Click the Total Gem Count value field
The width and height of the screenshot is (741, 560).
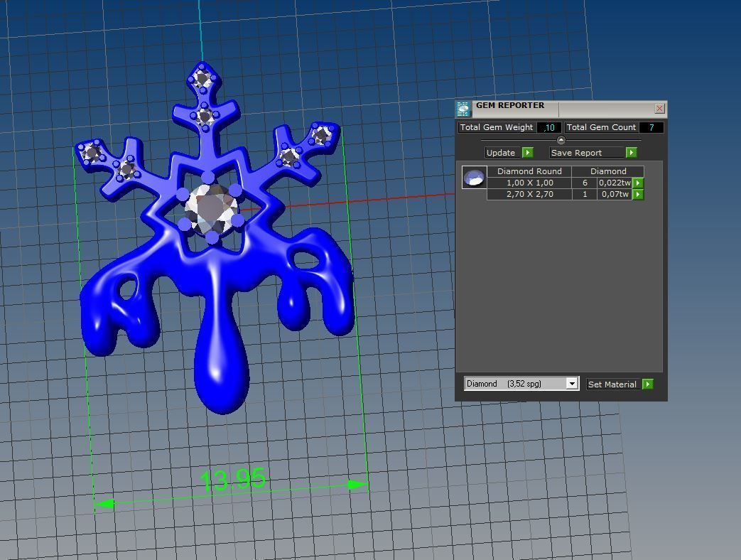coord(651,128)
